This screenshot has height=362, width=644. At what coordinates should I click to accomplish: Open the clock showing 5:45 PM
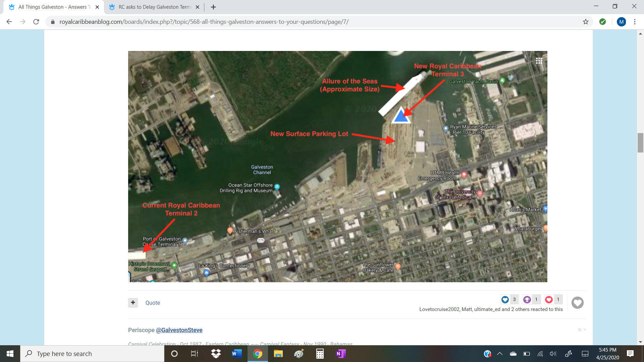608,354
